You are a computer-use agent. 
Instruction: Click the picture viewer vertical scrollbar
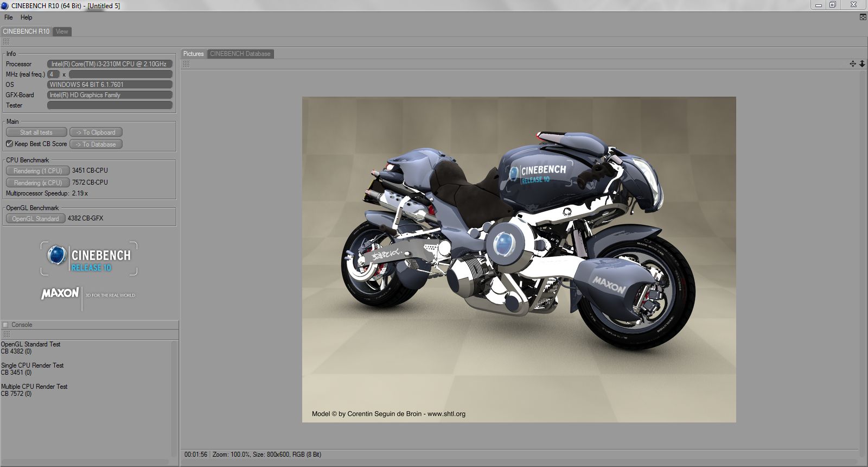click(x=863, y=259)
